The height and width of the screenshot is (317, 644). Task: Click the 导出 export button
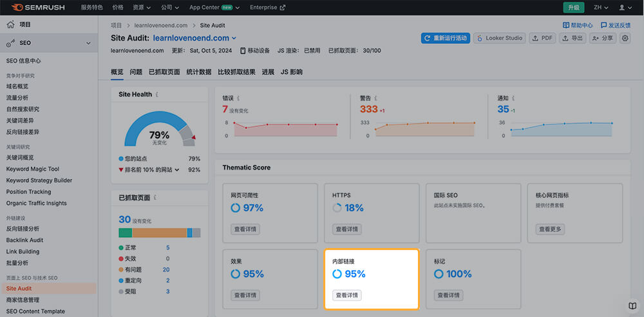click(x=573, y=38)
